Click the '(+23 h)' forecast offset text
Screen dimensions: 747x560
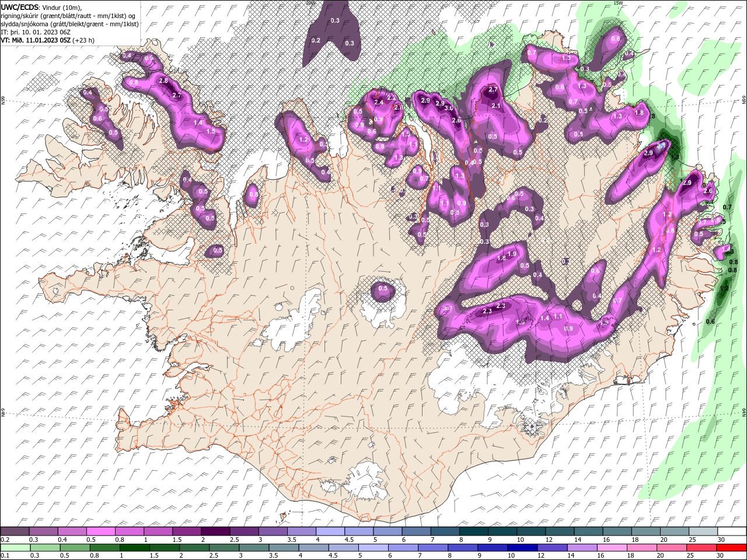[x=84, y=40]
